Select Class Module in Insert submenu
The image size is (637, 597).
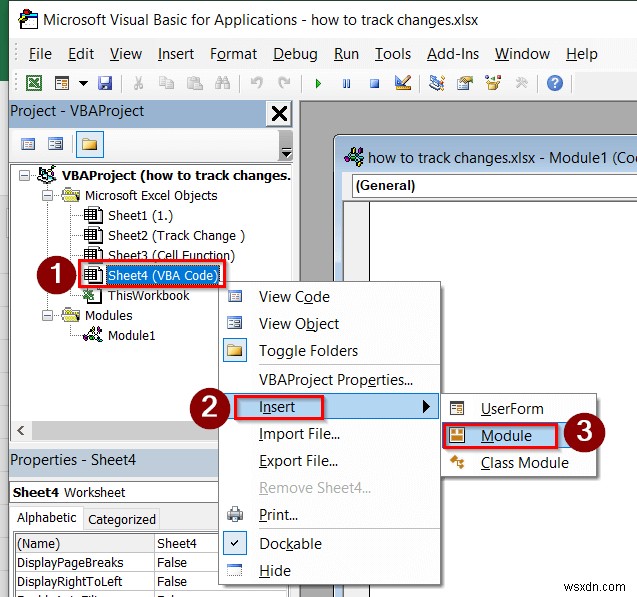[x=518, y=463]
